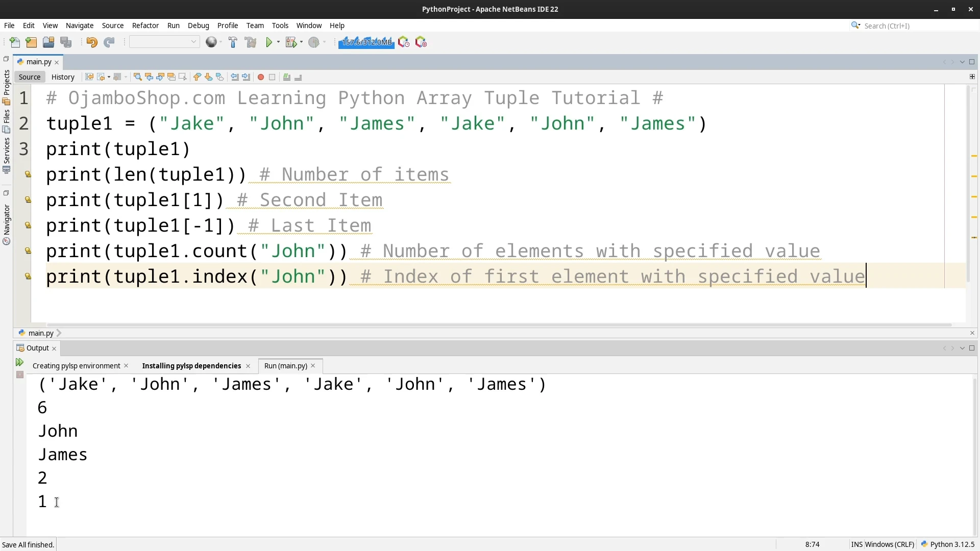Click hint lightbulb beside tuple1.index line
Viewport: 980px width, 551px height.
click(x=28, y=276)
